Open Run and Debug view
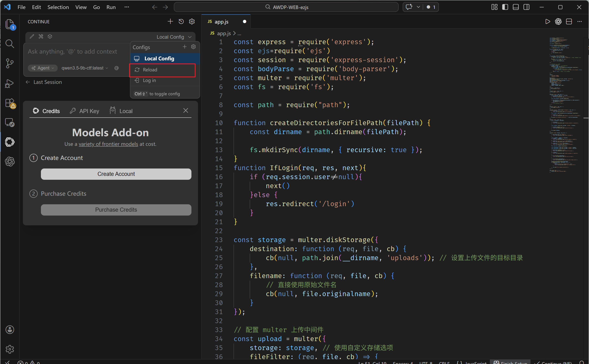The image size is (589, 364). (10, 83)
